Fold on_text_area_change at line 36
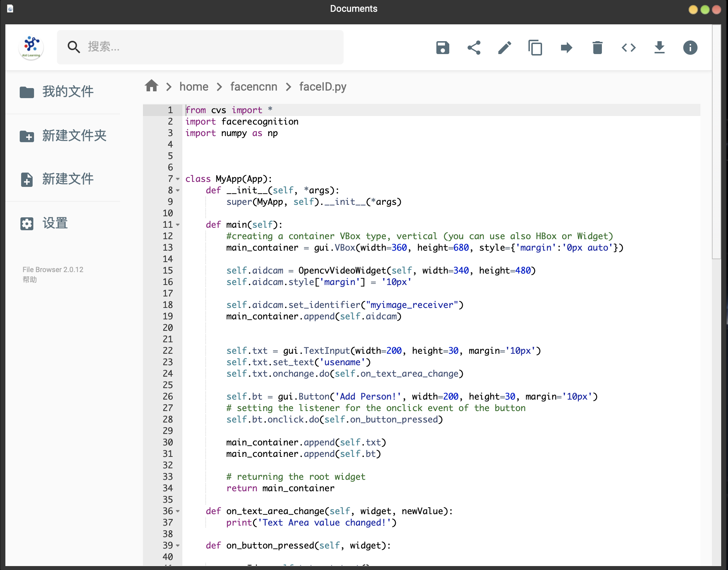The width and height of the screenshot is (728, 570). [x=178, y=511]
